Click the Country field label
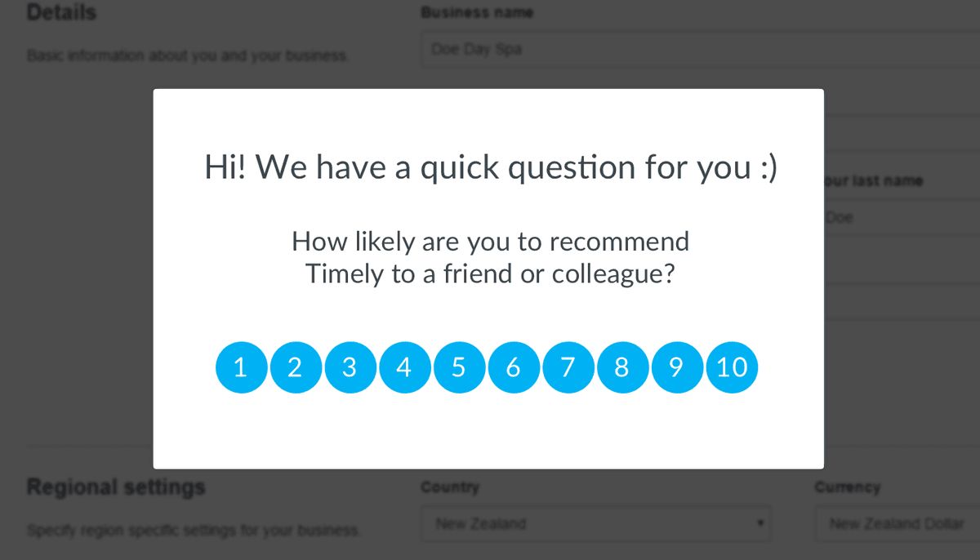 (x=450, y=487)
